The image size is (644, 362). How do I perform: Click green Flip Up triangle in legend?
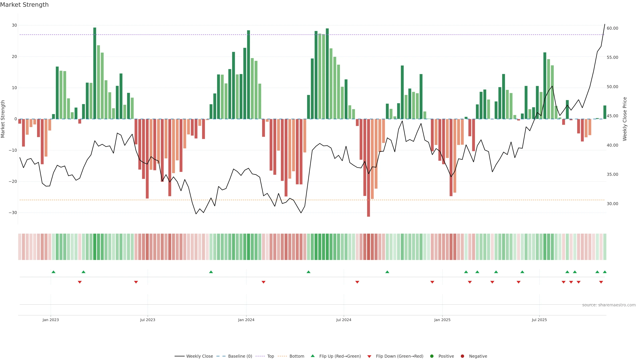point(312,356)
